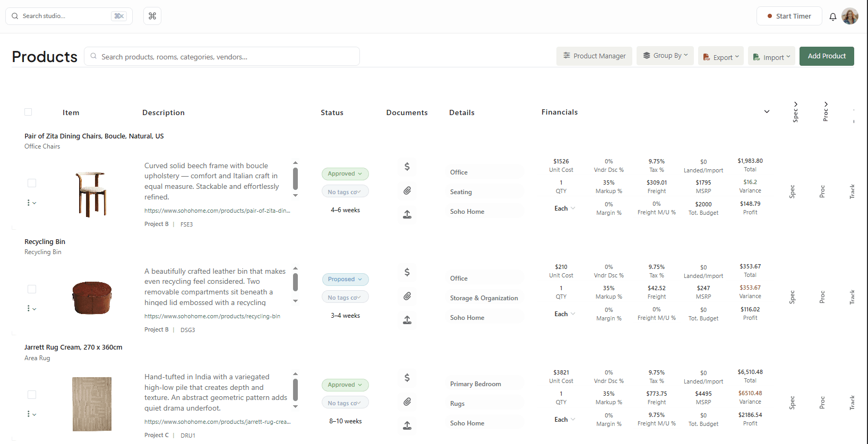868x444 pixels.
Task: Expand the Proc column header
Action: 826,111
